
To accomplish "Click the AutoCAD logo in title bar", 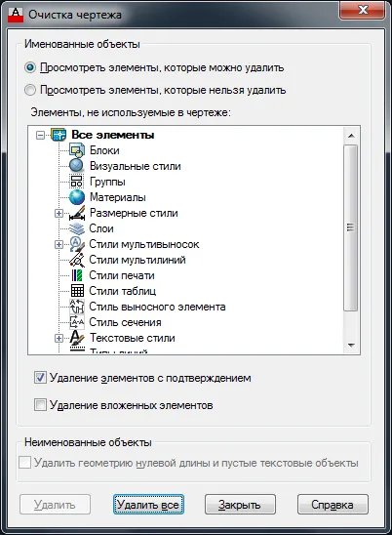I will [16, 15].
